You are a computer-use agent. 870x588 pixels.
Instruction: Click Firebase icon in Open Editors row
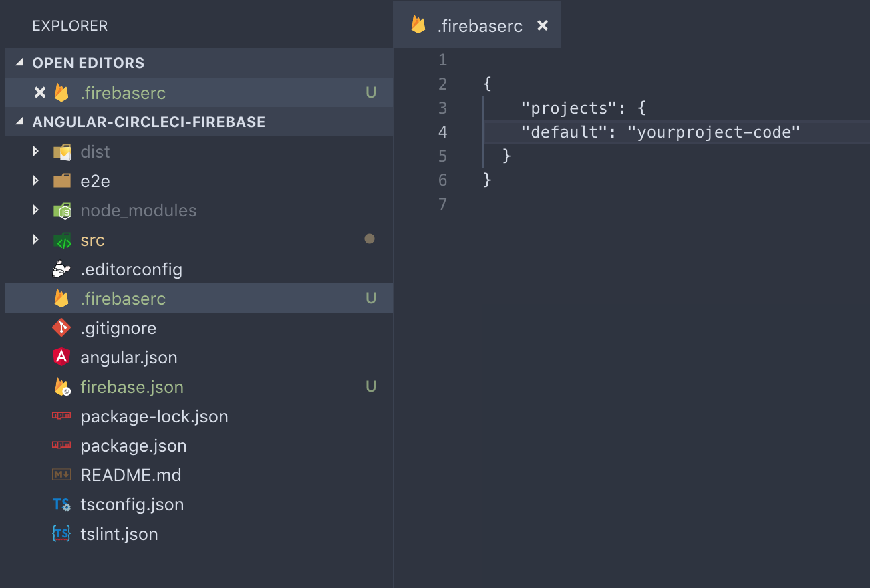pyautogui.click(x=61, y=92)
